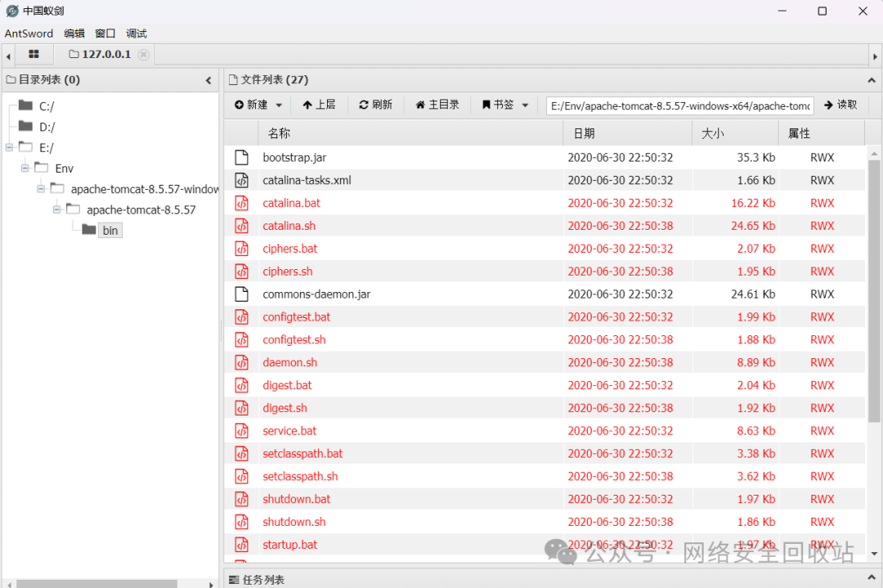Open the grid home tab icon
This screenshot has width=883, height=588.
(34, 54)
